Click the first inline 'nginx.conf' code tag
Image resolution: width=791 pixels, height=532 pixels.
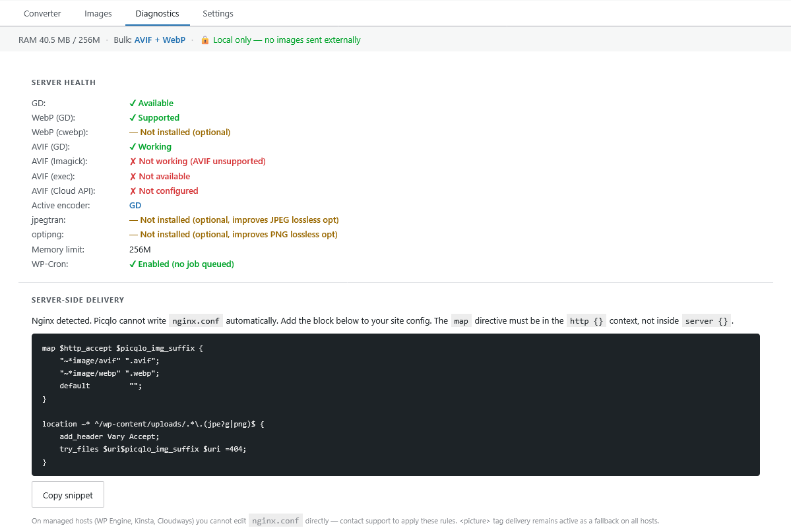coord(196,321)
